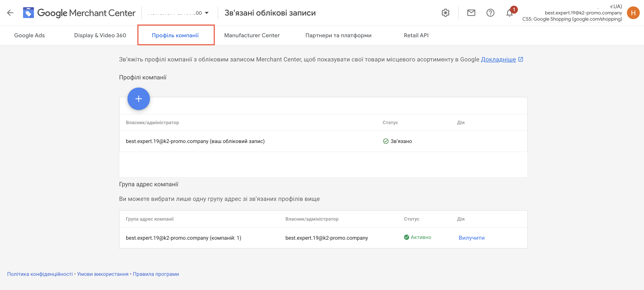Click the Дія header in address group table
This screenshot has height=290, width=644.
tap(461, 219)
